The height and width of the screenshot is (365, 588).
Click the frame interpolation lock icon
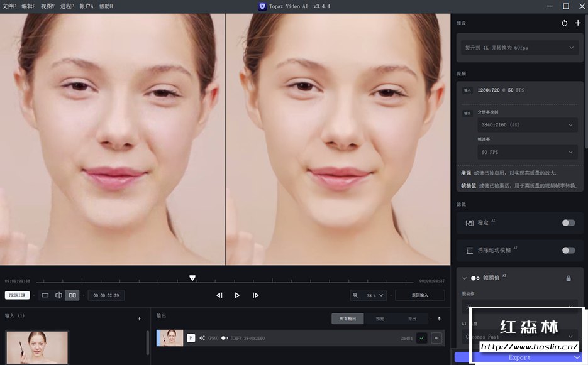click(569, 278)
